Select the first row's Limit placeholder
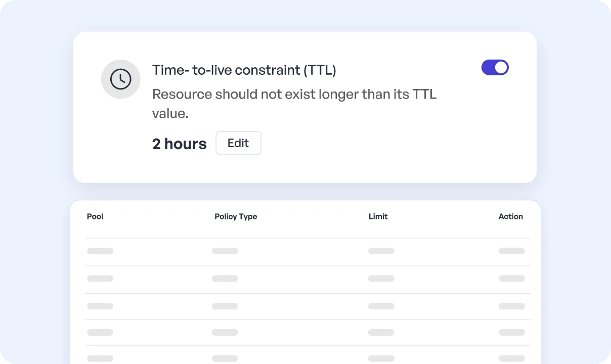This screenshot has height=364, width=611. pyautogui.click(x=381, y=251)
